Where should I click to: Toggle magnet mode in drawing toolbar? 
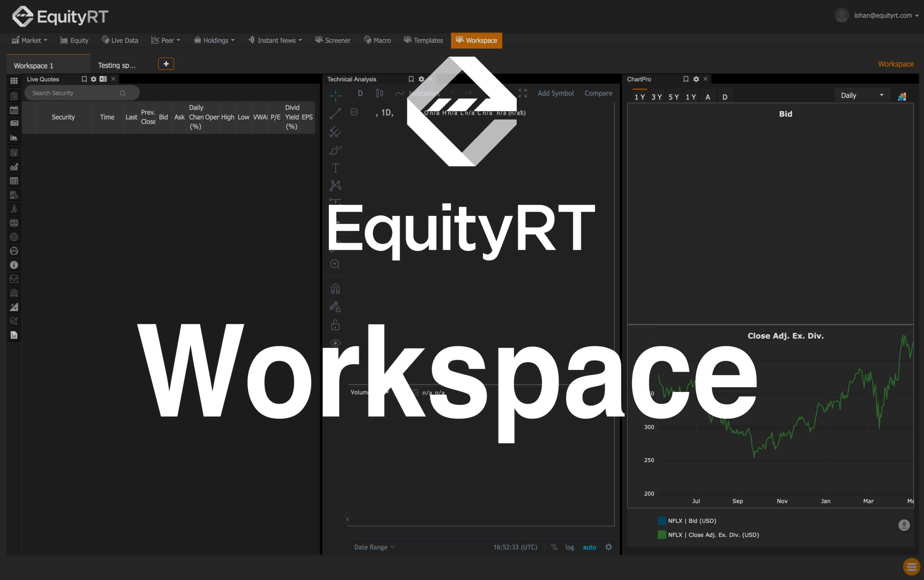[x=335, y=289]
